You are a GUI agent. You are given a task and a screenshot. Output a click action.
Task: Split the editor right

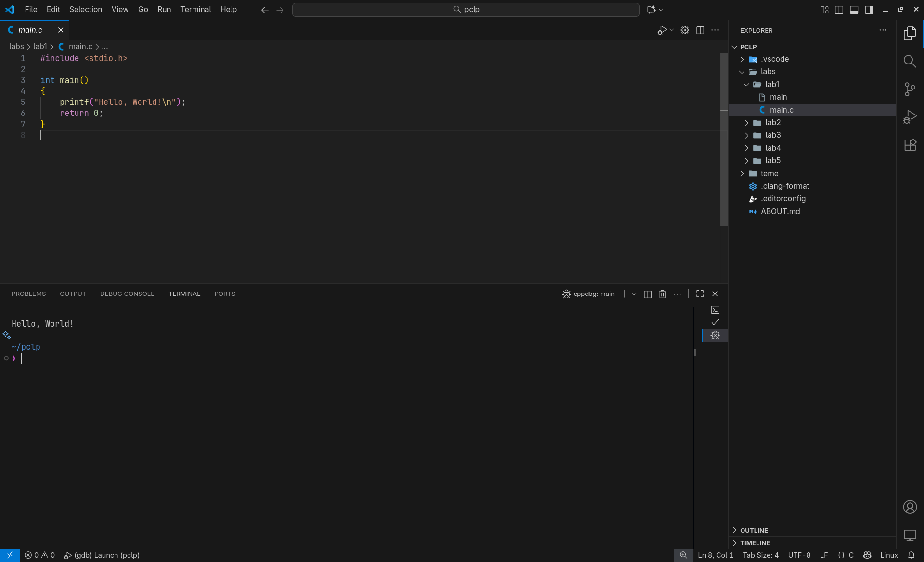point(700,30)
